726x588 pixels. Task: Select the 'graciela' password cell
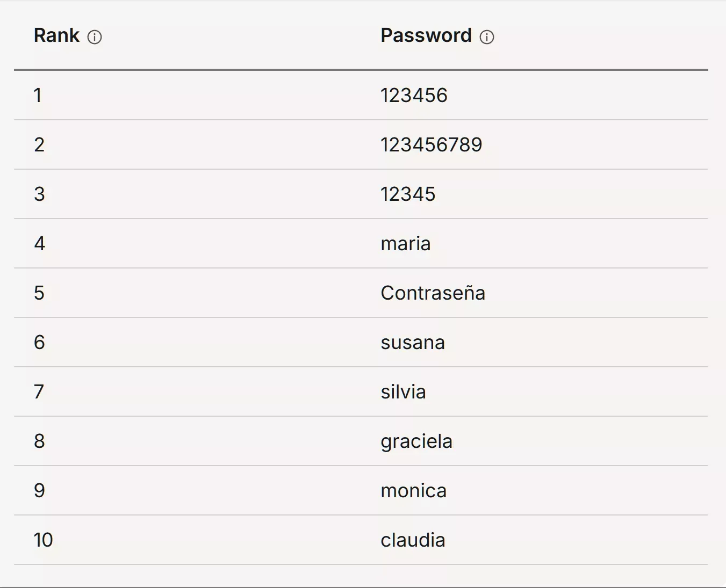[416, 441]
